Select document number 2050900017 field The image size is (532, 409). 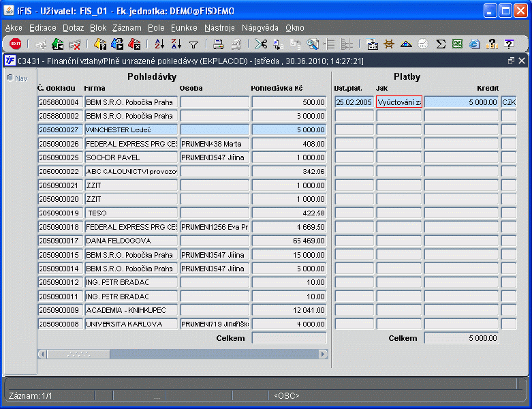(x=60, y=241)
